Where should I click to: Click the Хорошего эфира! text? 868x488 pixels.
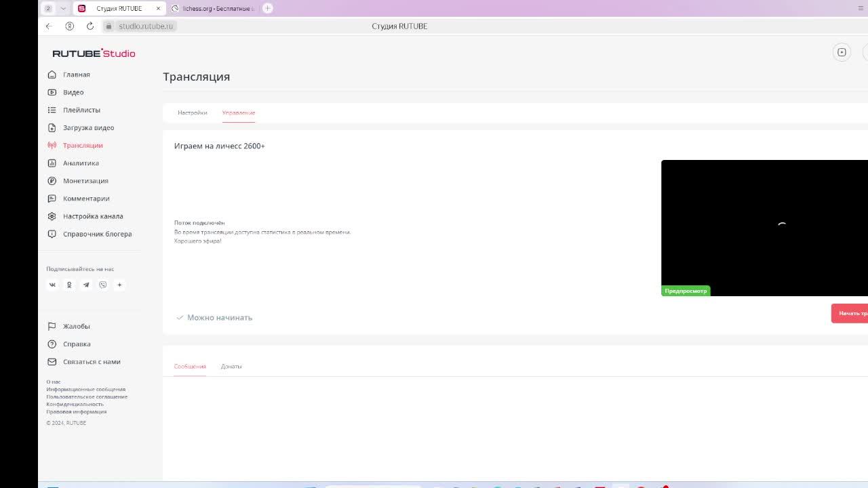coord(198,241)
